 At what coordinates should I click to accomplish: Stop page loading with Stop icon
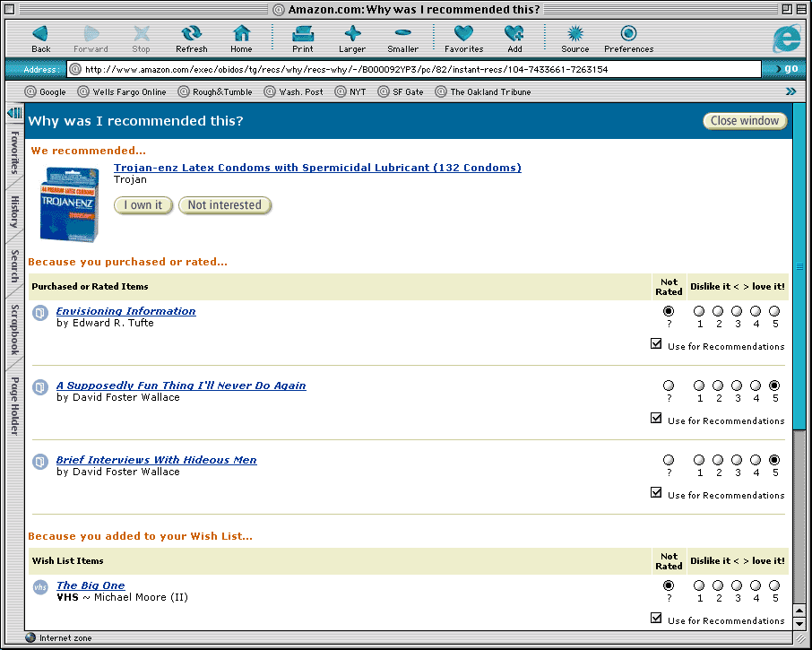pos(141,34)
